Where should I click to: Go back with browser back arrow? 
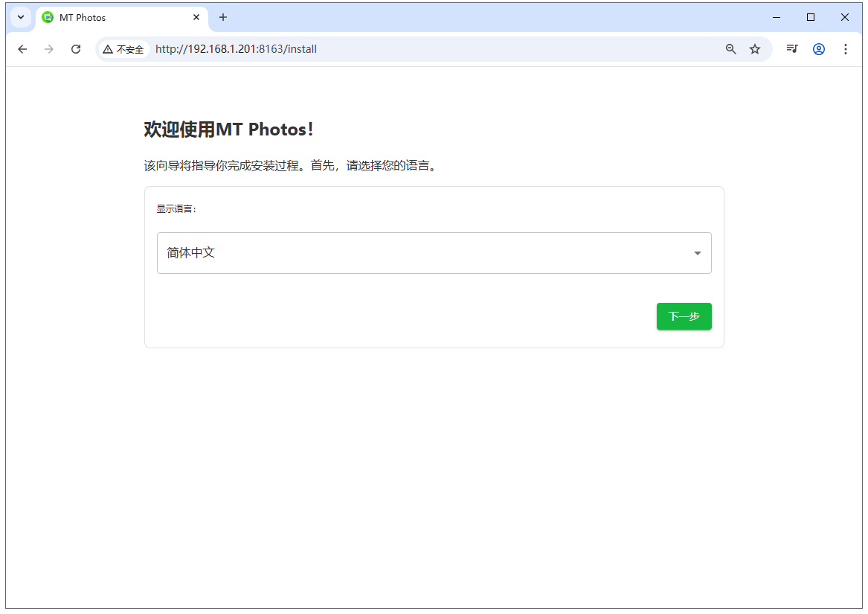(x=22, y=49)
